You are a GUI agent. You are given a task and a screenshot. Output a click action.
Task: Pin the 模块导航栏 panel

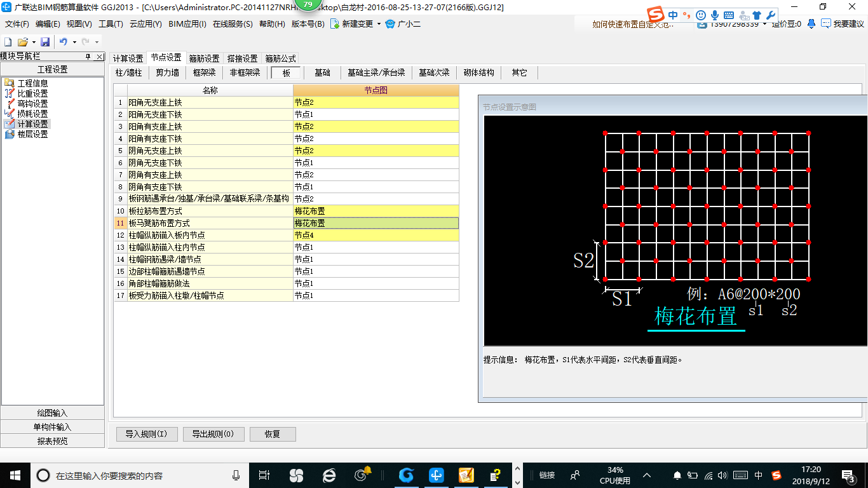88,57
